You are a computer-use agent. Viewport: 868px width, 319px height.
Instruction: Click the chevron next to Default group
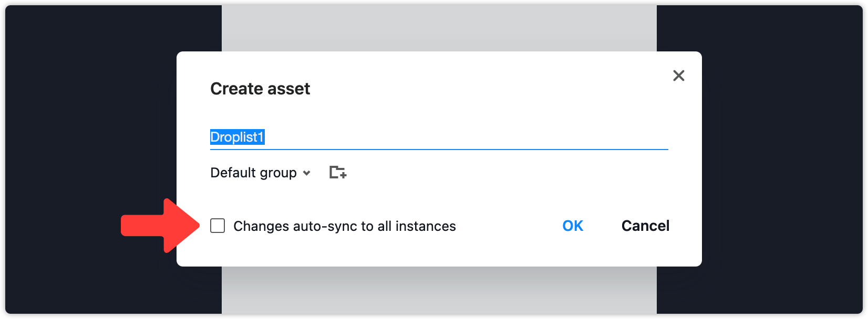coord(307,173)
